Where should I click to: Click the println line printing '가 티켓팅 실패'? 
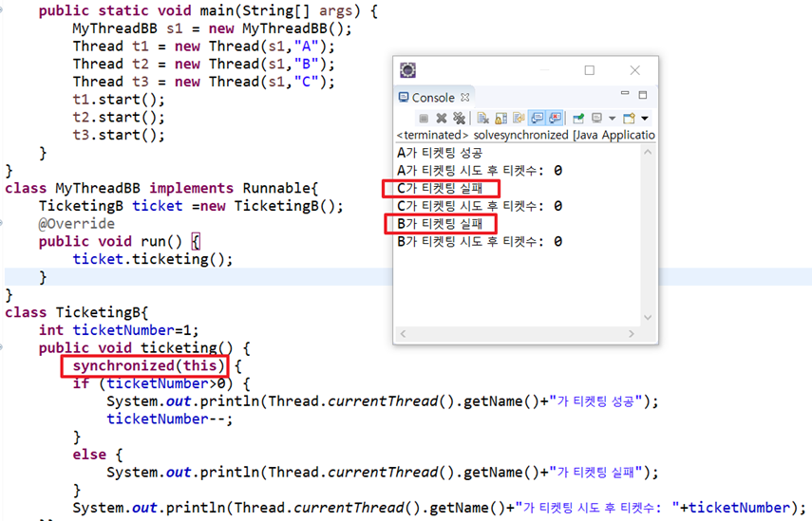(382, 473)
